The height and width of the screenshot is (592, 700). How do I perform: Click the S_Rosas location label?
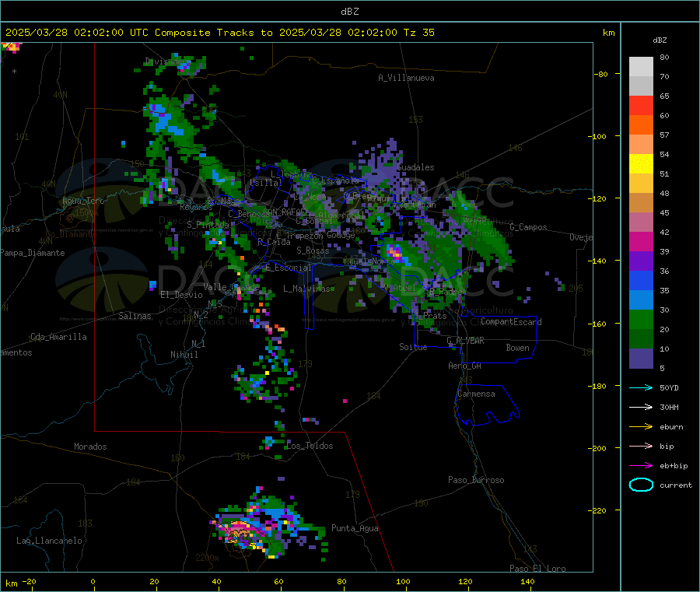pyautogui.click(x=313, y=250)
